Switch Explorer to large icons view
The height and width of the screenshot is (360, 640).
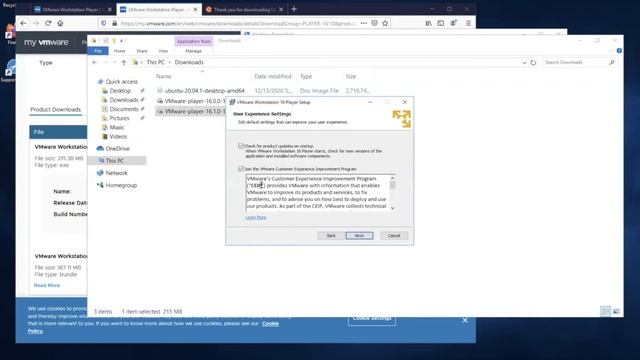(616, 311)
